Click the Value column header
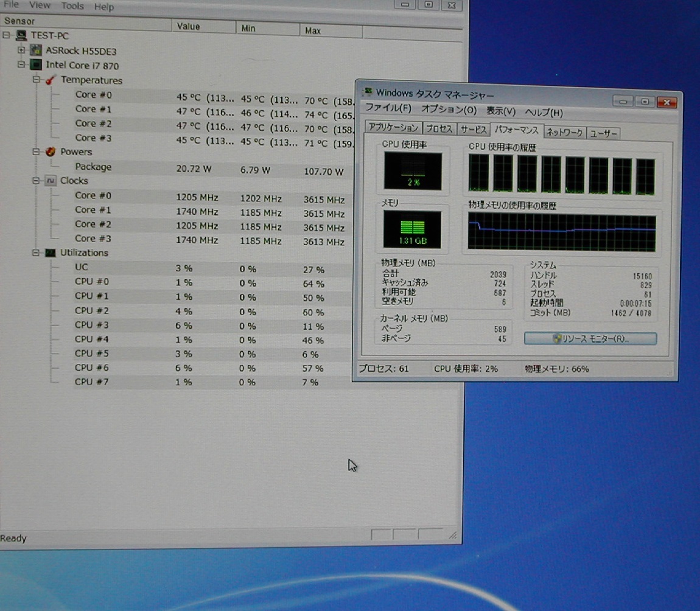Viewport: 700px width, 611px height. (203, 26)
